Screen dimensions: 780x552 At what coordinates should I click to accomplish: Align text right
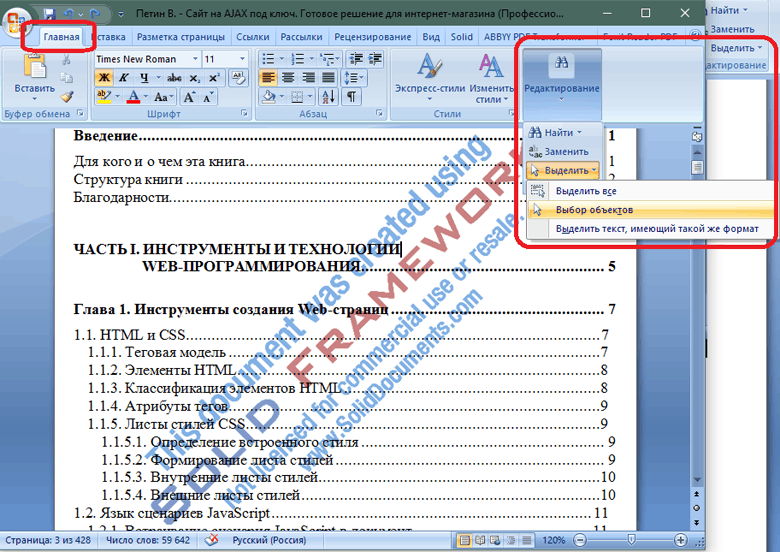(308, 78)
